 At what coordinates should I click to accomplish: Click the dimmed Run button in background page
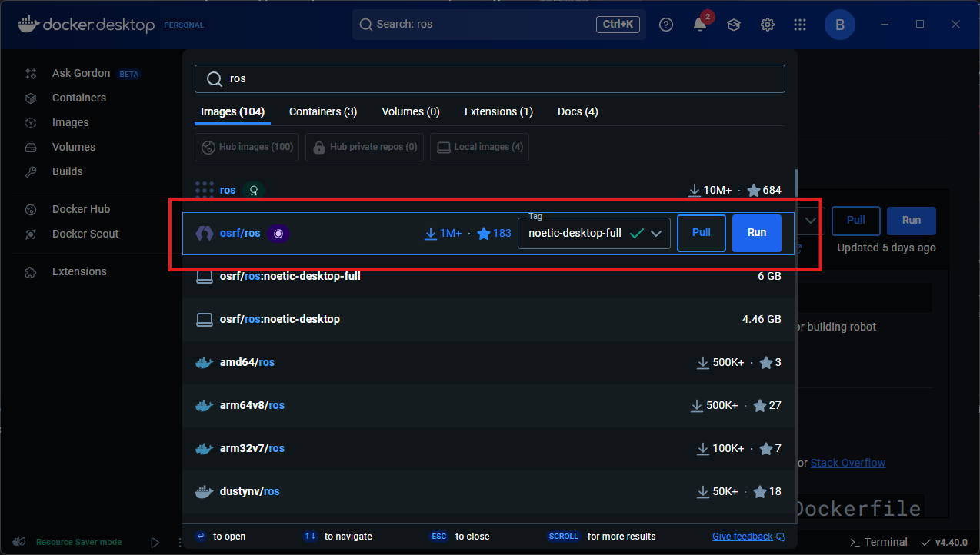(912, 221)
